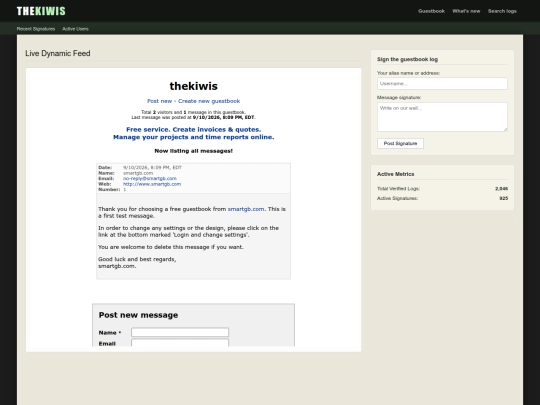540x405 pixels.
Task: Open the http://www.smartgb.com web link
Action: click(152, 184)
